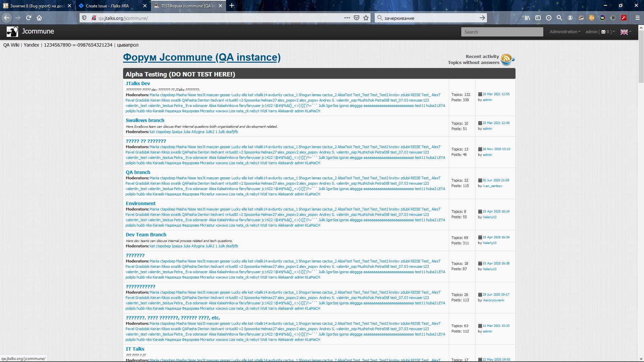Open last post dated 26 Nov 2020 13:13
The height and width of the screenshot is (362, 644).
(x=496, y=149)
